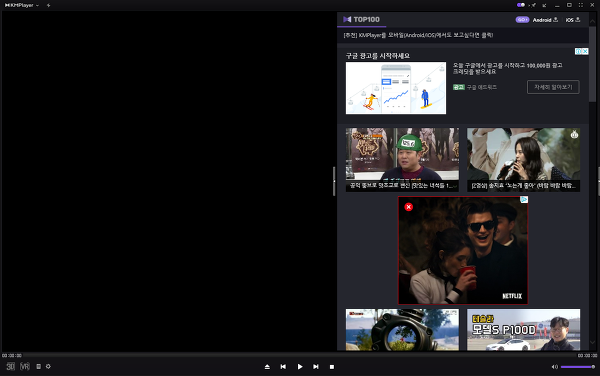Click the total time display at right
The width and height of the screenshot is (600, 376).
[587, 355]
